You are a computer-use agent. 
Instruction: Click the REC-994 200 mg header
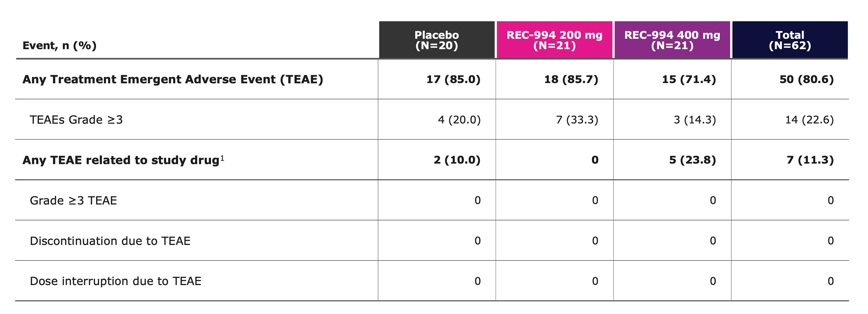[554, 40]
